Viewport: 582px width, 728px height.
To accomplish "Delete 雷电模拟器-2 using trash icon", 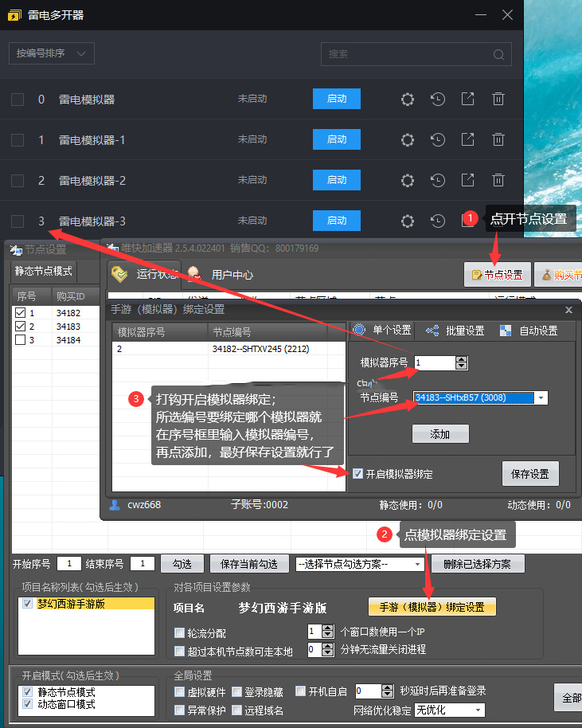I will coord(498,180).
